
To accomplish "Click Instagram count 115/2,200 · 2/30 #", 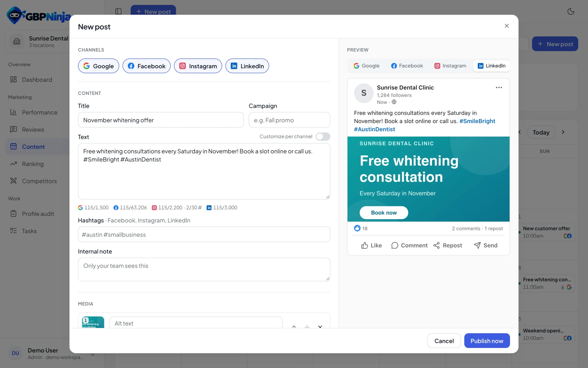I will click(x=177, y=208).
